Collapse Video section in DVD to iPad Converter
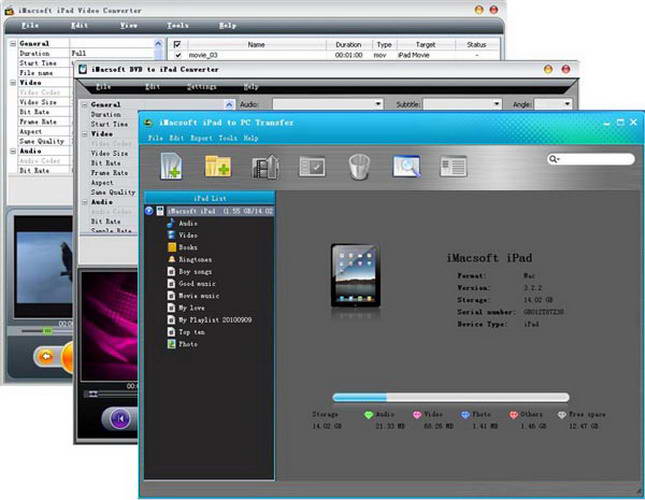This screenshot has height=500, width=645. coord(84,134)
